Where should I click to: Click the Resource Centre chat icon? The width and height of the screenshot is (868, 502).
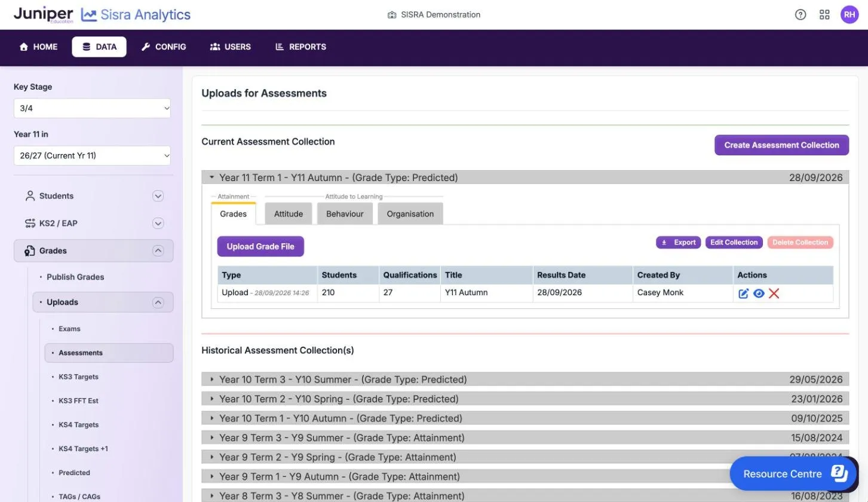point(839,473)
